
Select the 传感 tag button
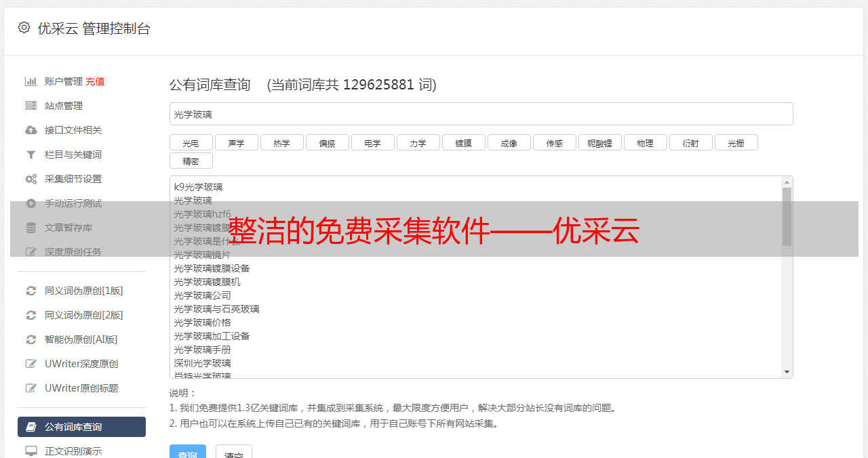point(554,142)
